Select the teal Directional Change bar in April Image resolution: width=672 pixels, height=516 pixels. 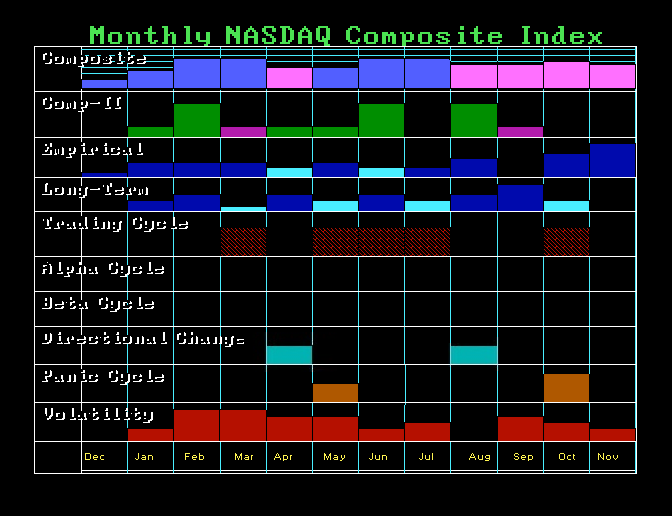coord(289,355)
